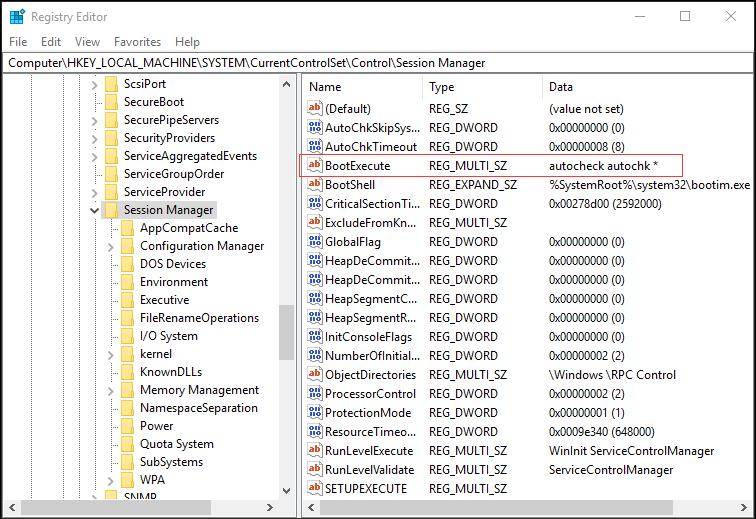Click the Executive folder icon
Screen dimensions: 756x519
(128, 300)
